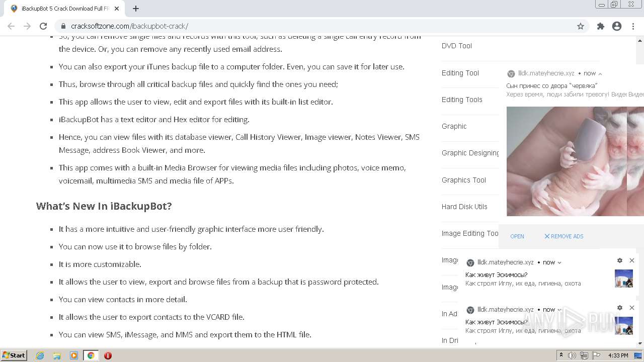Open the Image Editing Tool category
The height and width of the screenshot is (362, 644).
[470, 233]
